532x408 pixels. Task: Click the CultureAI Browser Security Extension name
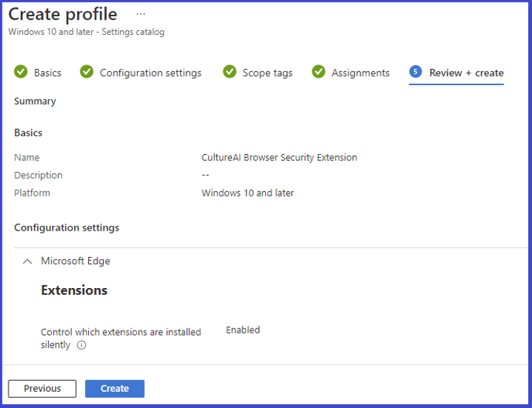coord(279,157)
